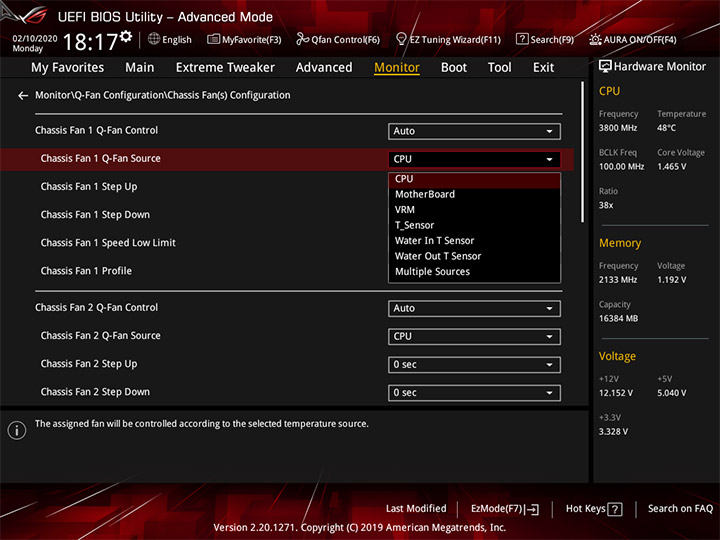Click the EzMode exit arrow icon
The height and width of the screenshot is (540, 720).
[533, 509]
